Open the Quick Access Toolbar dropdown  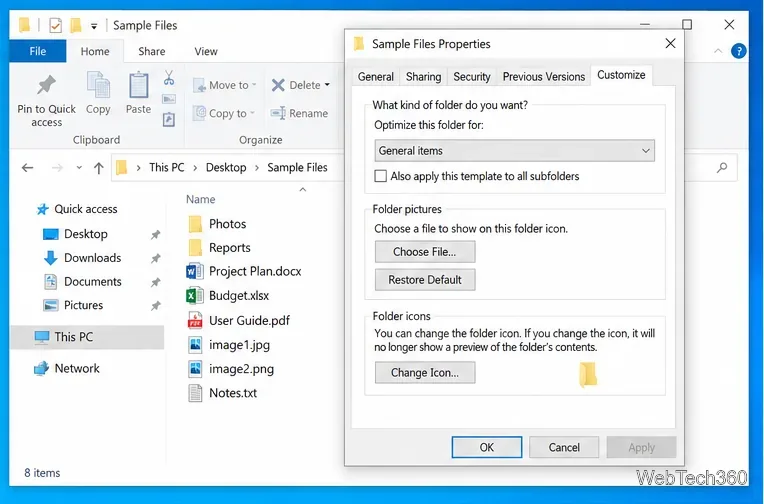(94, 26)
